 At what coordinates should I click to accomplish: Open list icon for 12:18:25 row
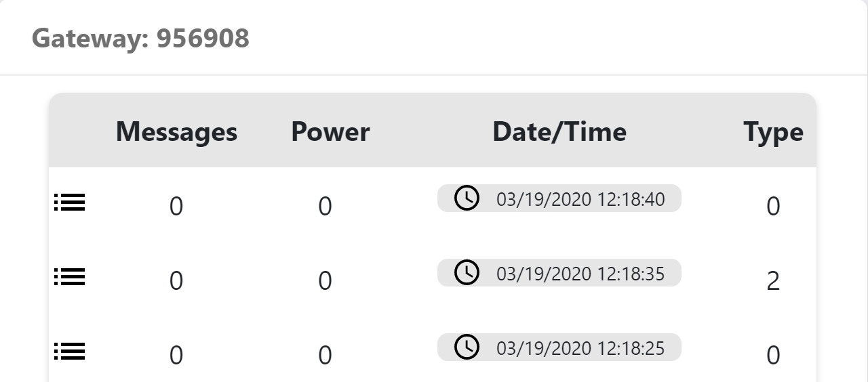[69, 351]
